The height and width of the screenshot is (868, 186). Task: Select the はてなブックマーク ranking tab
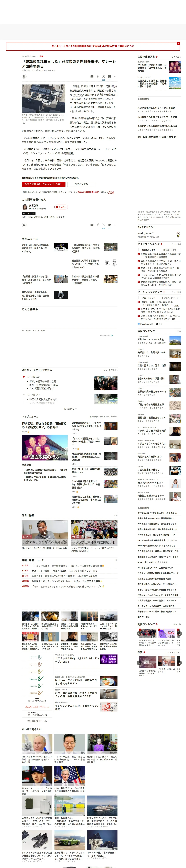click(x=170, y=298)
